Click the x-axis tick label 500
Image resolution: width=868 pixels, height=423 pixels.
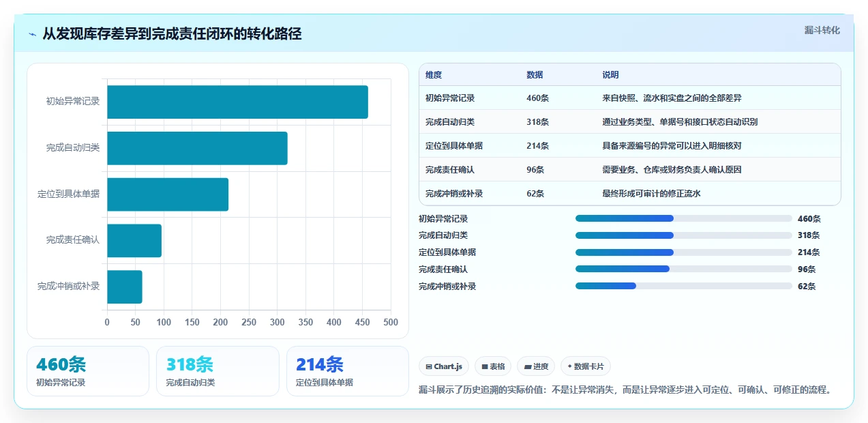[x=391, y=322]
